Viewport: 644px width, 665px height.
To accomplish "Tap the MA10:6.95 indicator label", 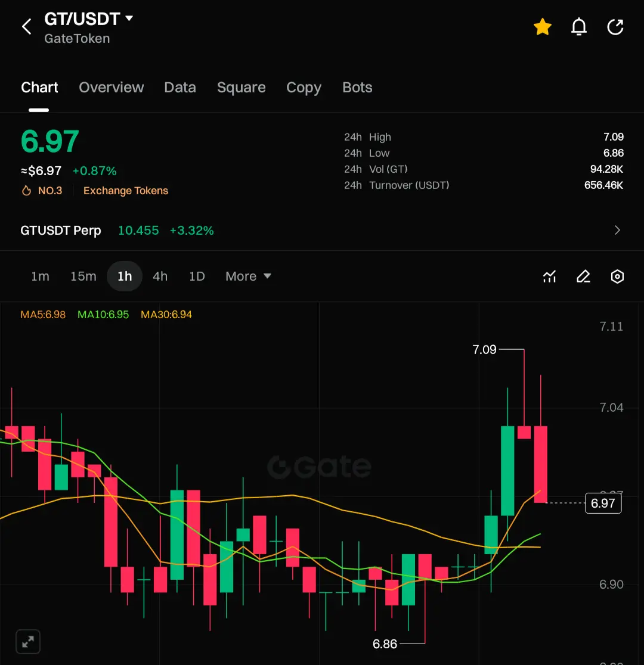I will (x=103, y=315).
